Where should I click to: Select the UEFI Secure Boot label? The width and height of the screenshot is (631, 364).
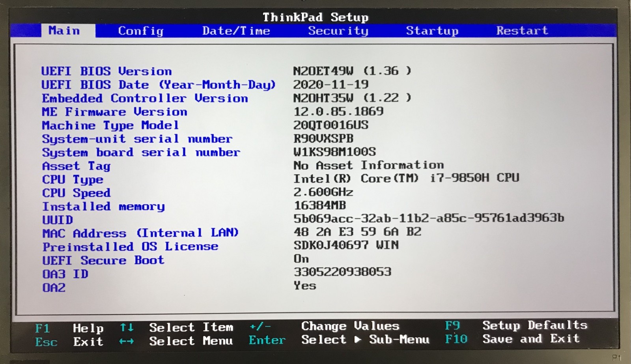(x=103, y=261)
